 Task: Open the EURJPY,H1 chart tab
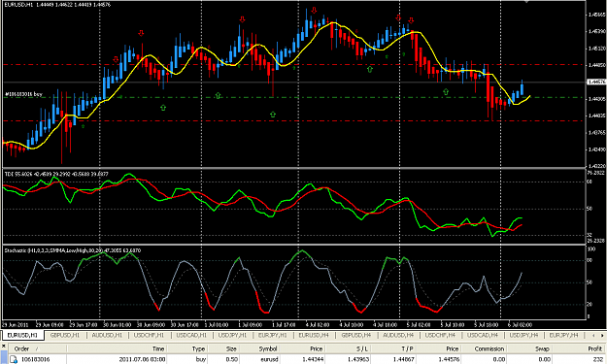coord(273,336)
